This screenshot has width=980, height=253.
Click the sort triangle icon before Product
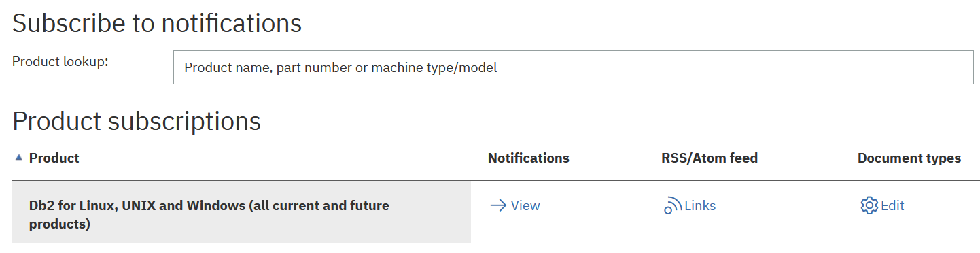click(18, 157)
